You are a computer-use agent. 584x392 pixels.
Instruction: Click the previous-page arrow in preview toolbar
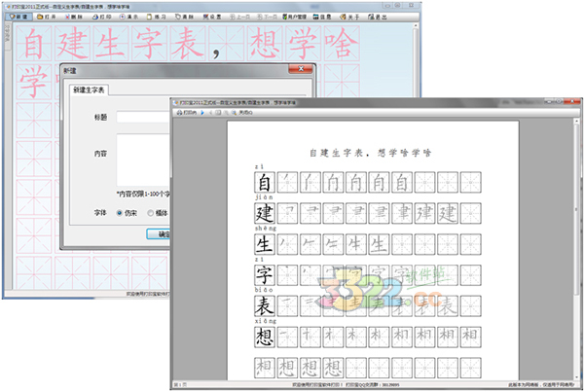click(x=211, y=113)
